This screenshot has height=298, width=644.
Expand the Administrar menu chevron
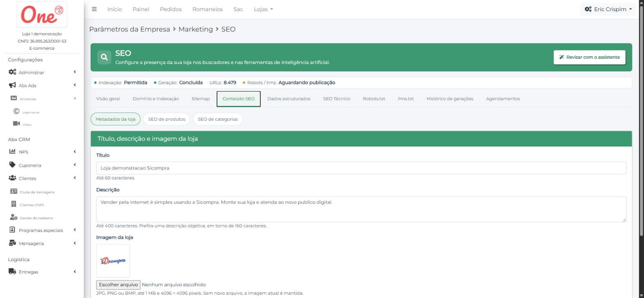[75, 72]
